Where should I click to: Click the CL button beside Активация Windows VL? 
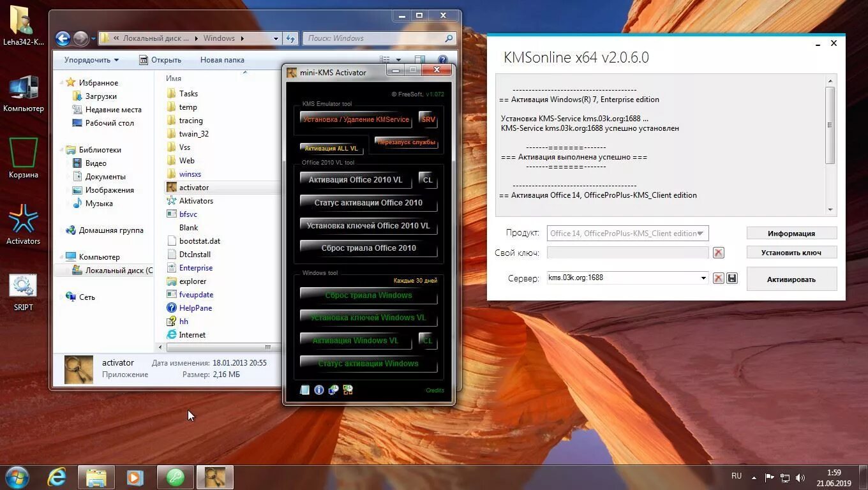428,341
